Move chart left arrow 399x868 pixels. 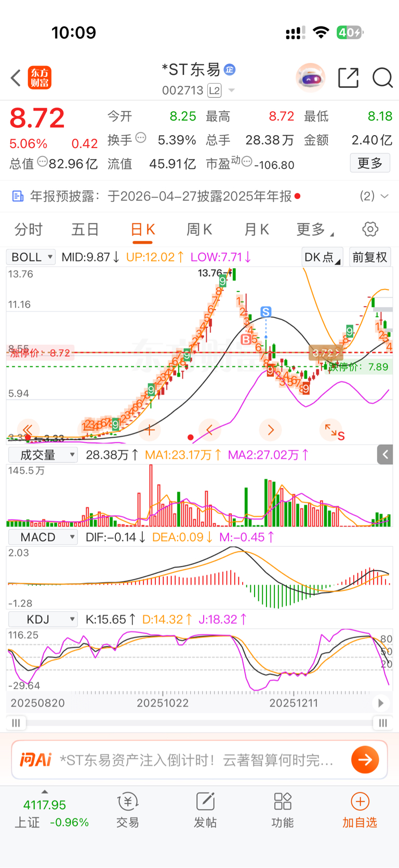pyautogui.click(x=210, y=430)
